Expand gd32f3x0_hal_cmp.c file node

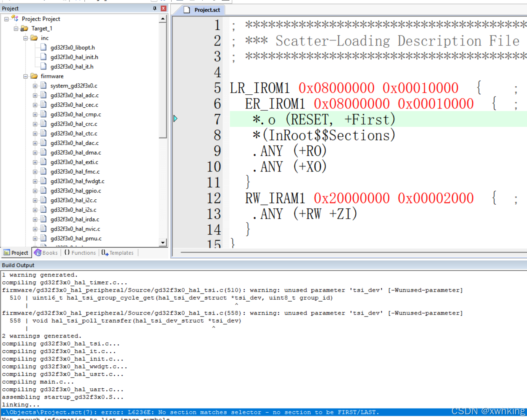pyautogui.click(x=35, y=115)
